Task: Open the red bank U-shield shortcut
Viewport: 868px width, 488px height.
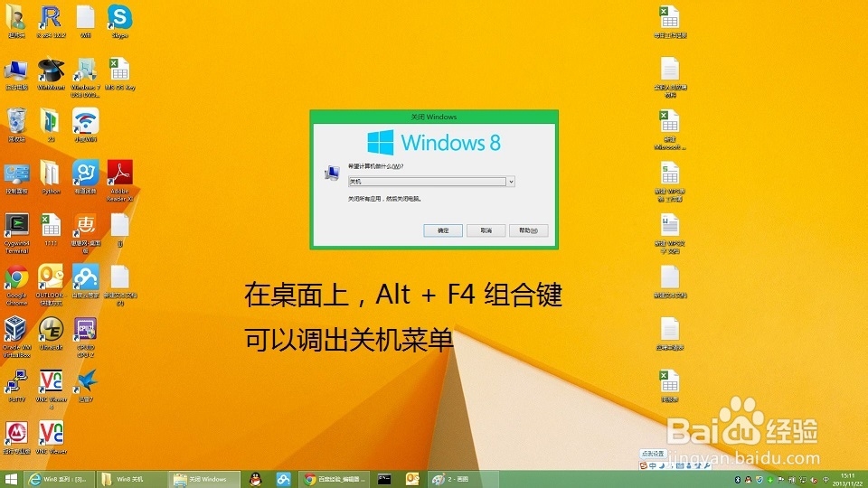Action: (16, 437)
